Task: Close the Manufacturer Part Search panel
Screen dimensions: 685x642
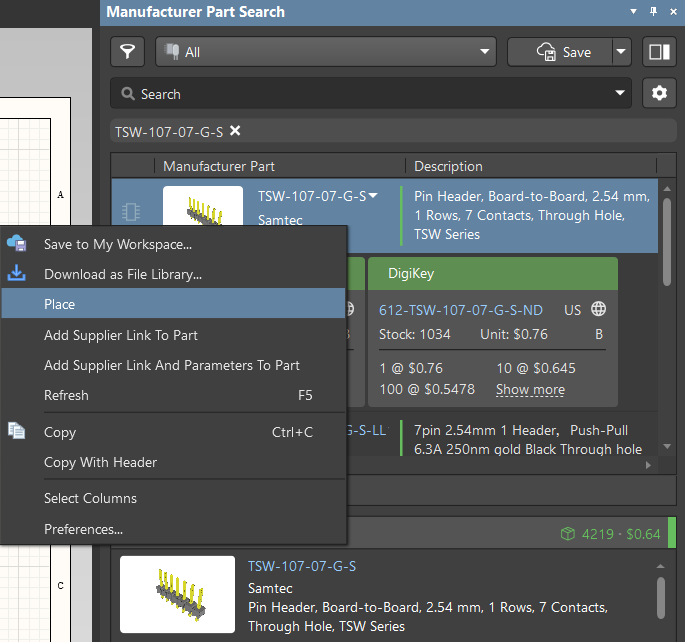Action: pyautogui.click(x=673, y=12)
